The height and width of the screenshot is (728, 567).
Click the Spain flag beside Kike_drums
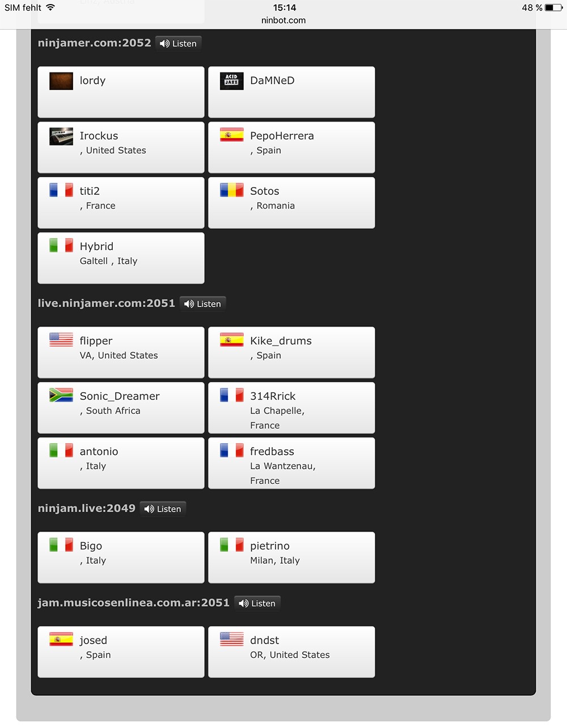click(231, 339)
